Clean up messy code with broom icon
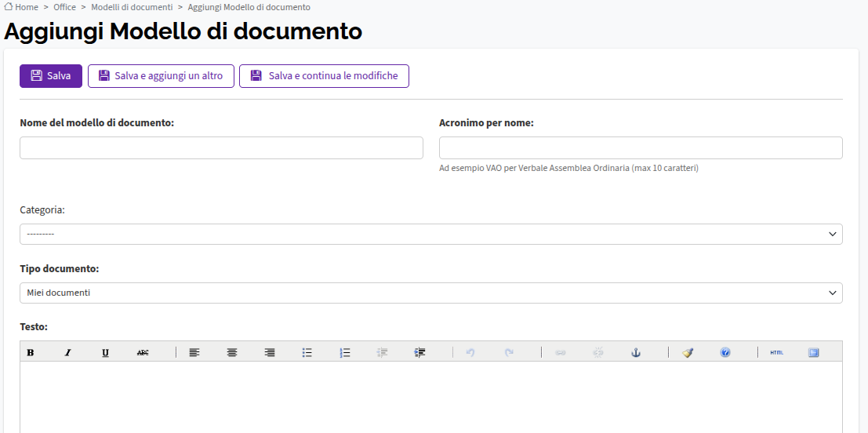The height and width of the screenshot is (433, 868). pos(688,352)
